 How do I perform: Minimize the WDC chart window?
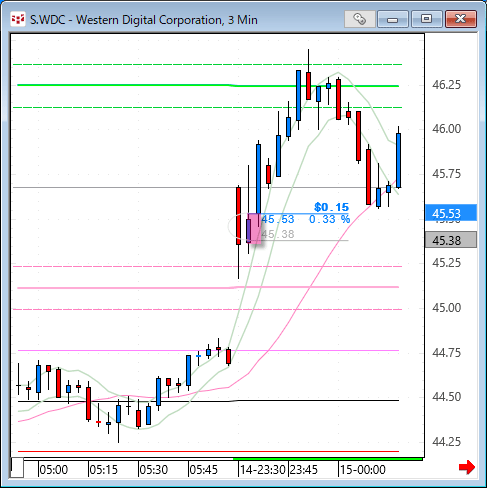click(393, 19)
